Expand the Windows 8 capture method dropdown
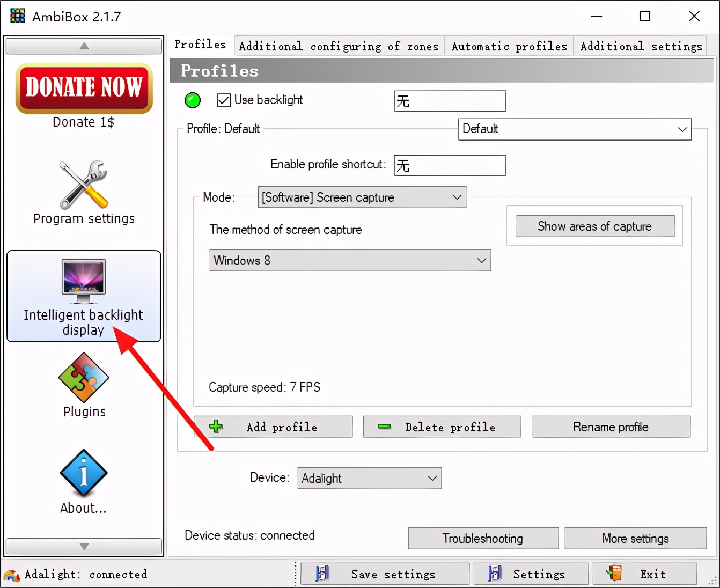Screen dimensions: 720x588 tap(350, 261)
